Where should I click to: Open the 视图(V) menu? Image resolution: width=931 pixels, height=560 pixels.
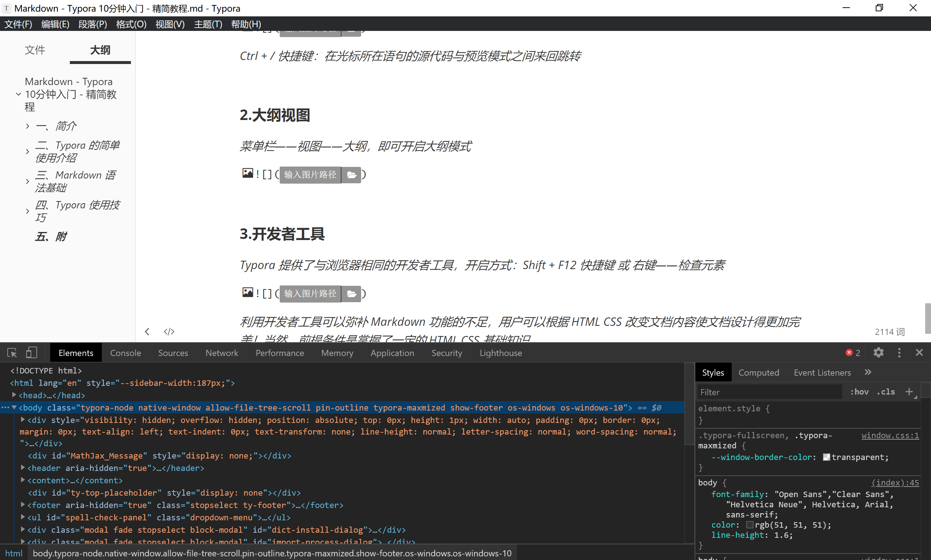point(170,24)
